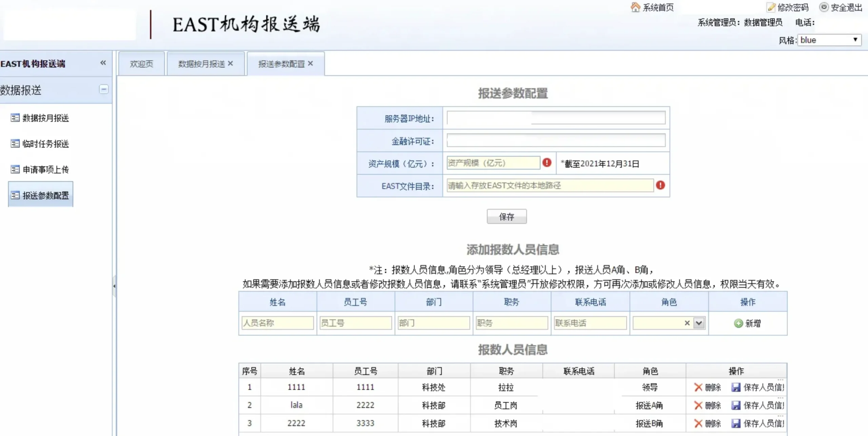
Task: Click the sidebar splitter collapse handle
Action: (114, 286)
